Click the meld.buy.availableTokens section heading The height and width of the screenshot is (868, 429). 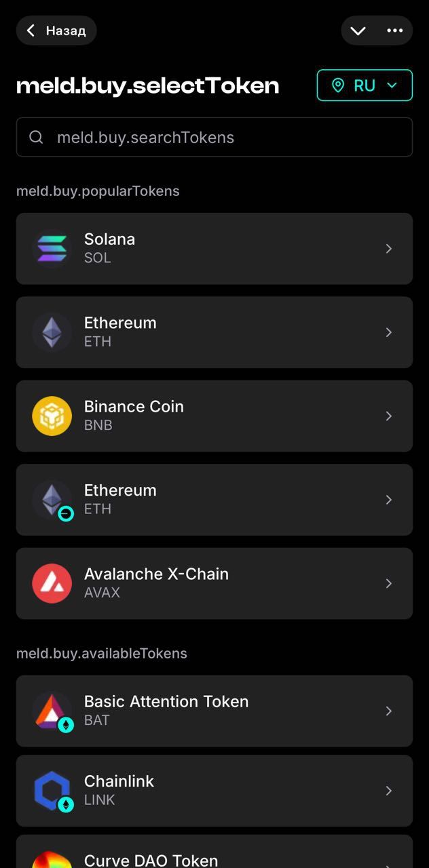[x=102, y=653]
